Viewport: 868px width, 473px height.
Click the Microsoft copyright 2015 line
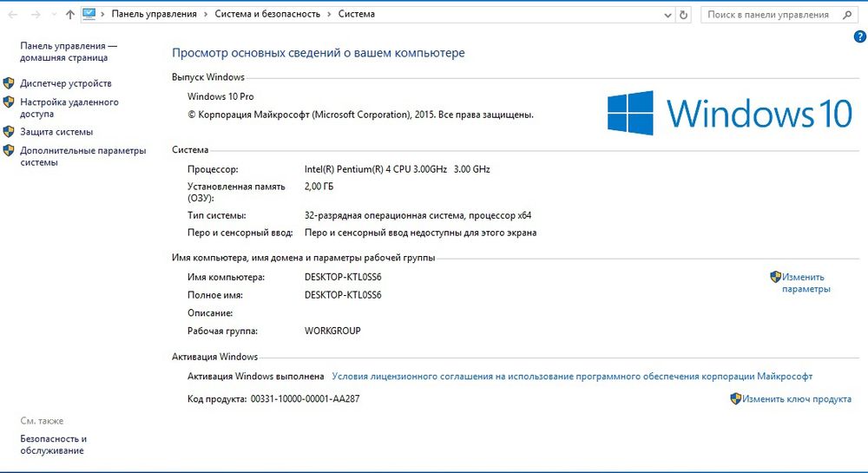tap(360, 115)
